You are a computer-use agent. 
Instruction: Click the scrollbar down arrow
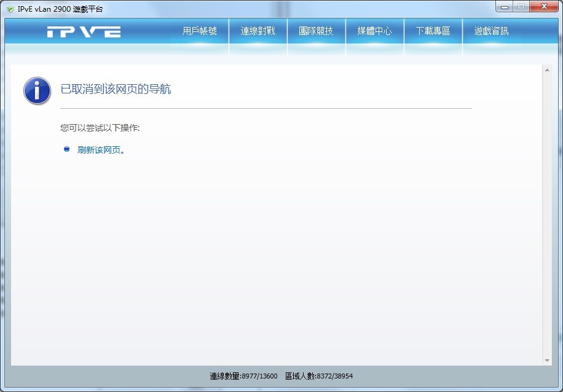547,361
